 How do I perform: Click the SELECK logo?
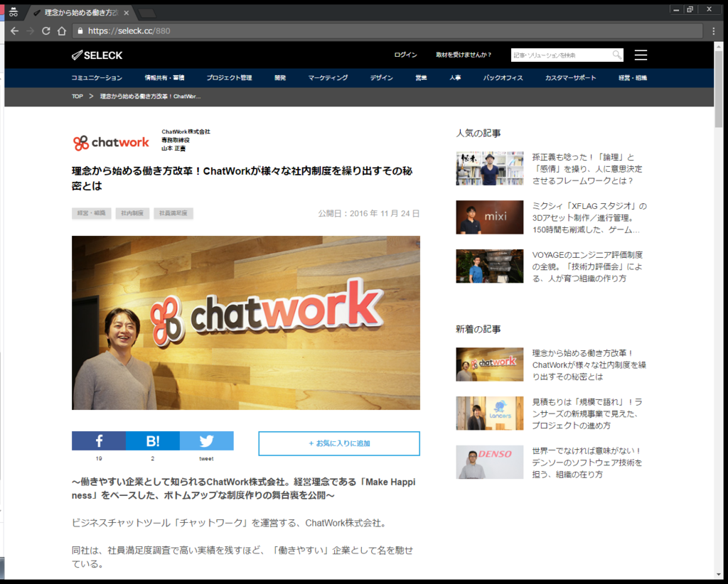97,55
